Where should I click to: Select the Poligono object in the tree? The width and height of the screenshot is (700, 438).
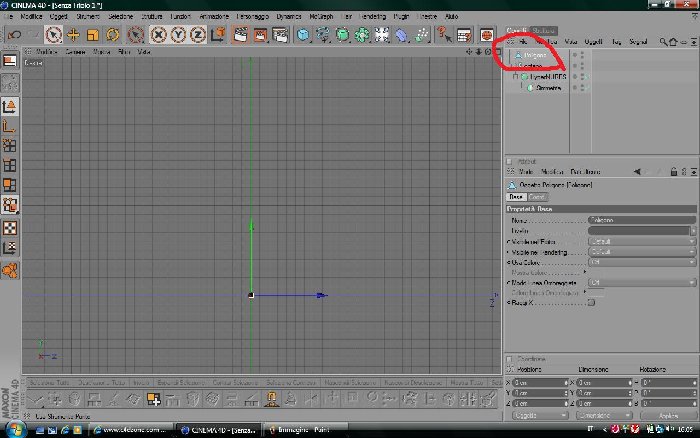point(534,55)
